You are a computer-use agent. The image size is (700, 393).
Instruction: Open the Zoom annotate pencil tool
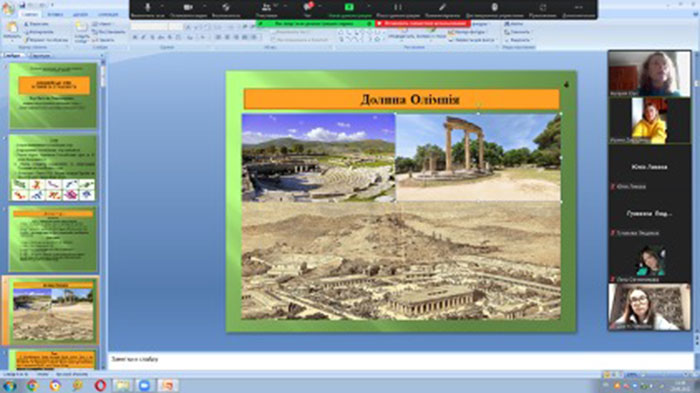442,7
